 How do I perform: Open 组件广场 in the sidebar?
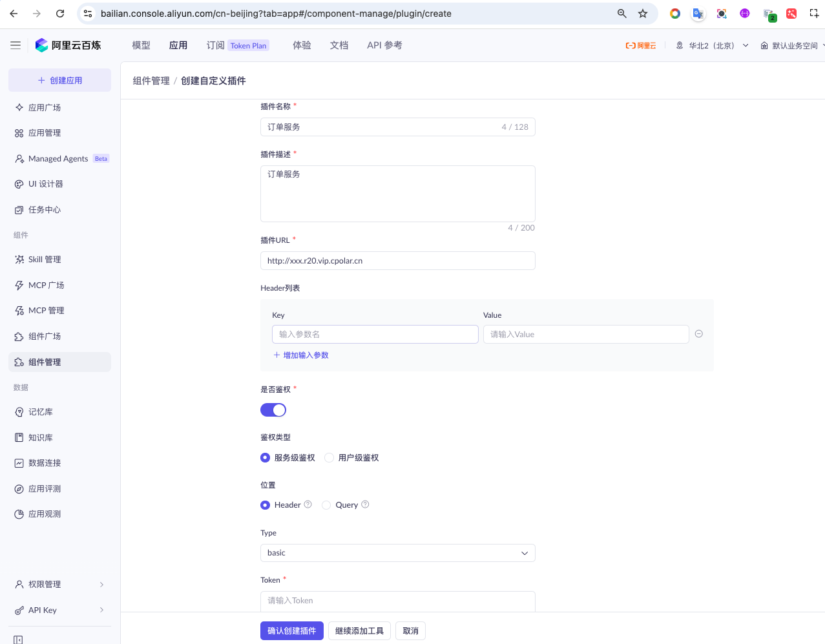[59, 337]
